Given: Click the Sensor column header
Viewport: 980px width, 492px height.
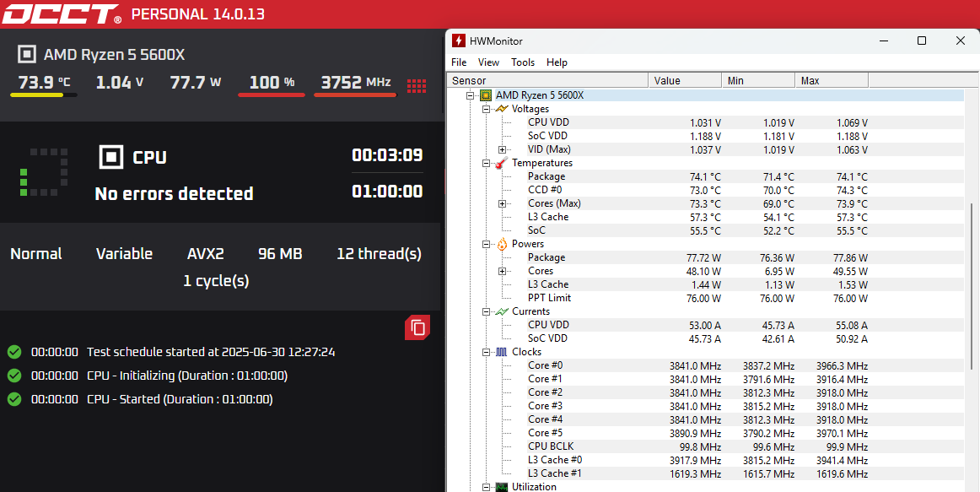Looking at the screenshot, I should (x=548, y=81).
